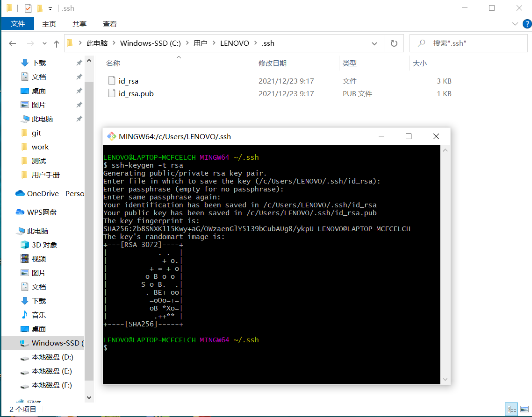Open the recent locations dropdown arrow
Viewport: 532px width, 417px height.
point(44,43)
